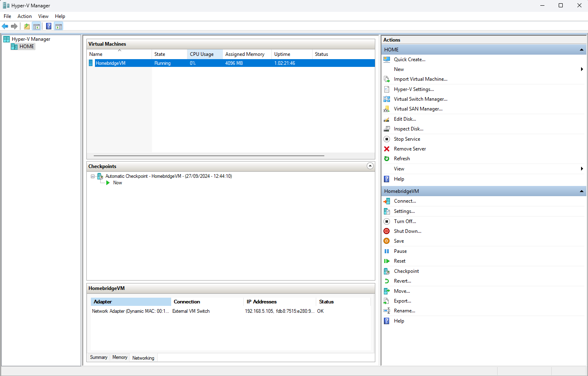
Task: Switch to the Networking tab
Action: pos(143,358)
